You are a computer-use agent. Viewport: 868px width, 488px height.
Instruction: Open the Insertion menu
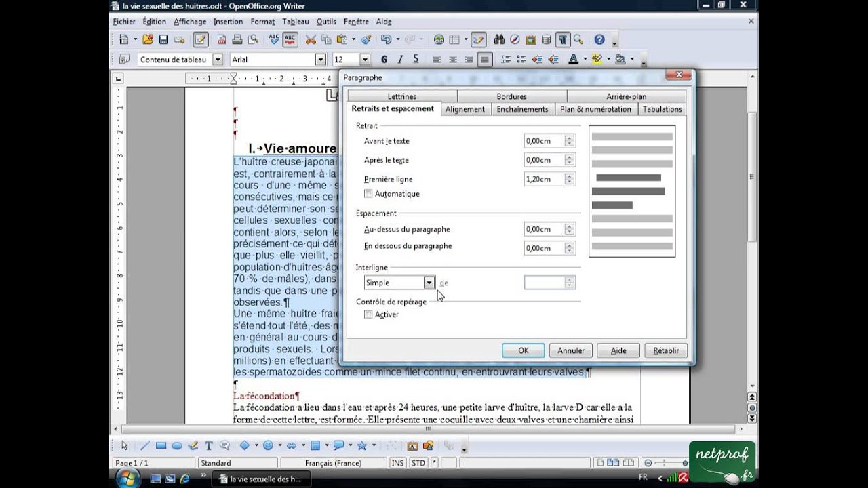click(228, 22)
